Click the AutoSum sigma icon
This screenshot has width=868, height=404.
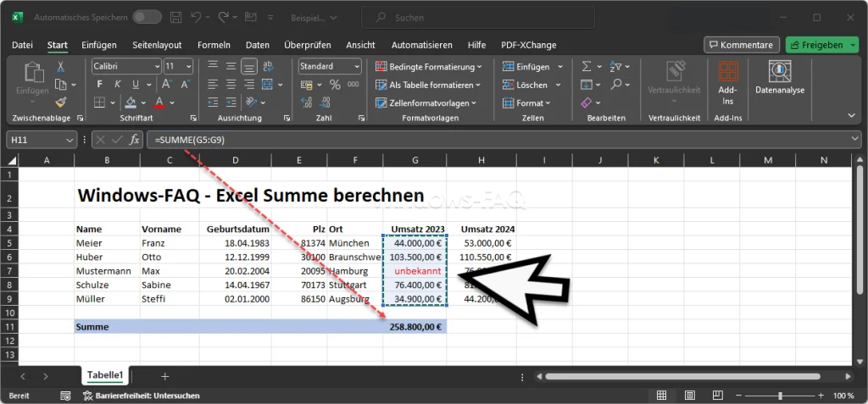click(587, 67)
